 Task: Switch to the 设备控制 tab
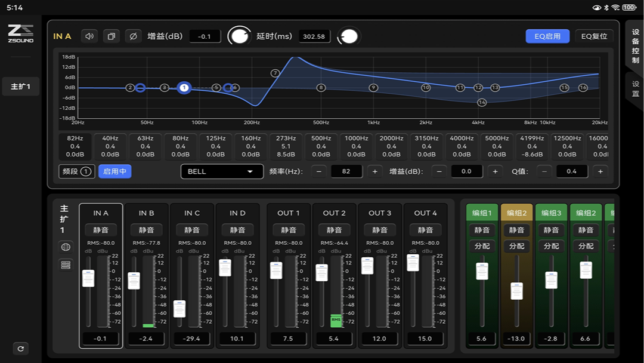click(x=635, y=46)
